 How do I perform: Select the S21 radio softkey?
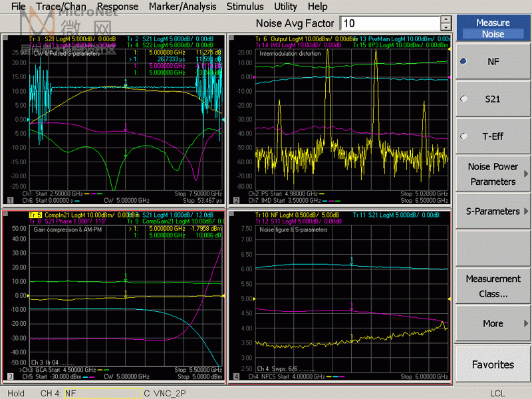[493, 99]
